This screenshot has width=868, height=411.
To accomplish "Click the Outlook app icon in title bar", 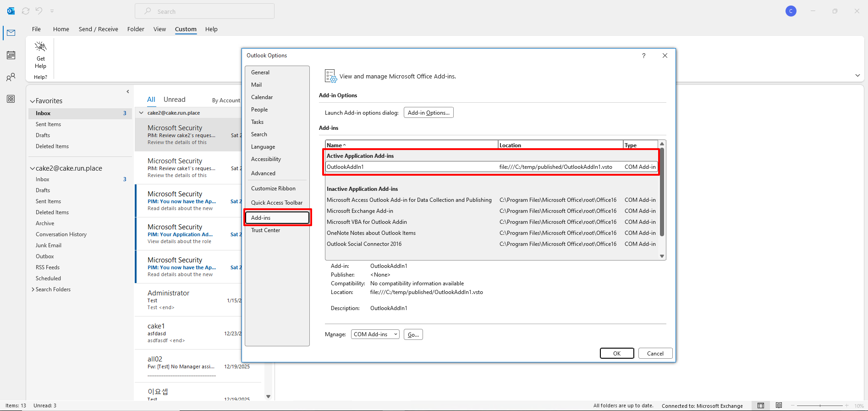I will pyautogui.click(x=11, y=11).
